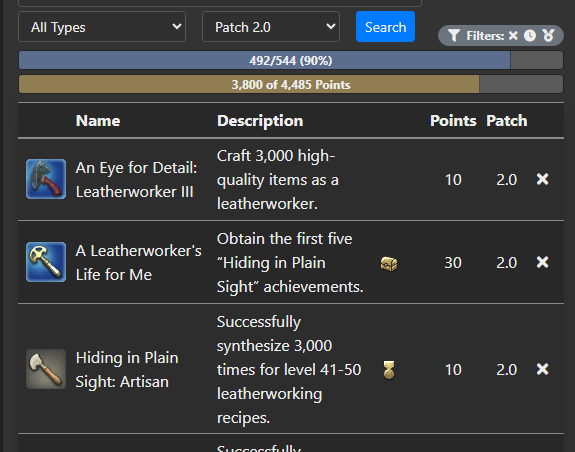Toggle the X incomplete filter icon
The height and width of the screenshot is (452, 575).
tap(513, 36)
